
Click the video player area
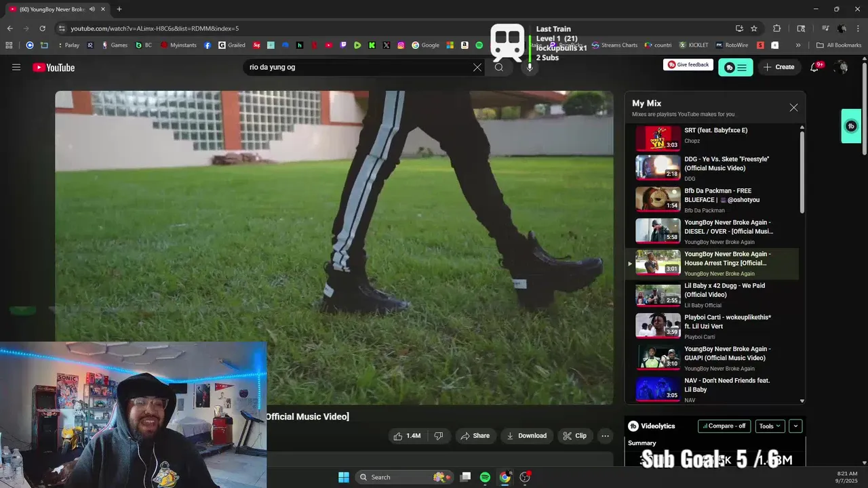coord(334,247)
